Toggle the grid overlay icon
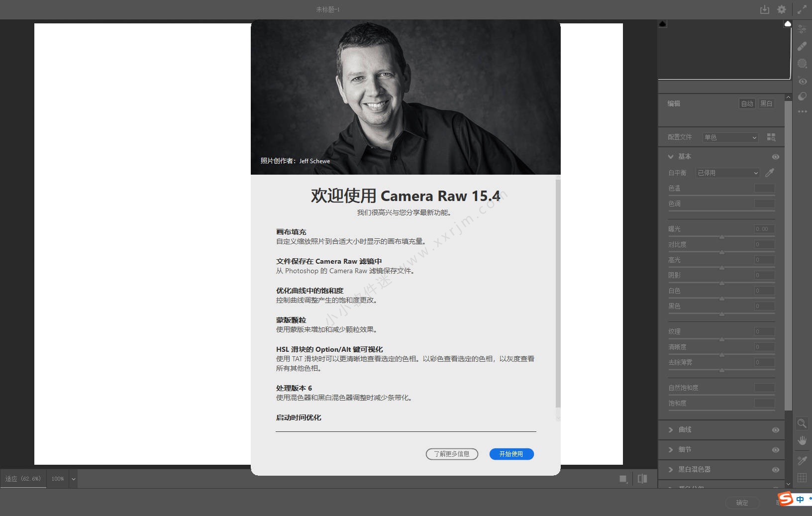Viewport: 812px width, 516px height. click(802, 478)
